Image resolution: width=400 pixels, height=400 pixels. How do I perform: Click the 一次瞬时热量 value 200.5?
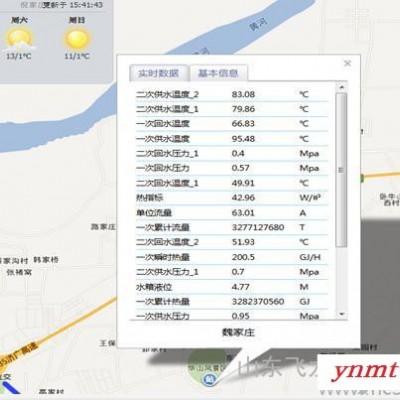243,257
